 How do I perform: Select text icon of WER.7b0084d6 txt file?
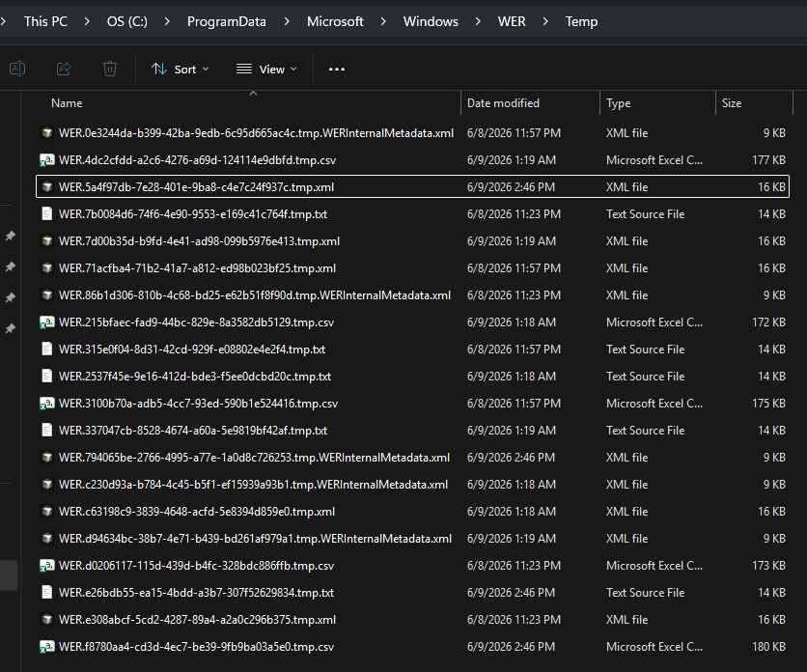(x=47, y=213)
